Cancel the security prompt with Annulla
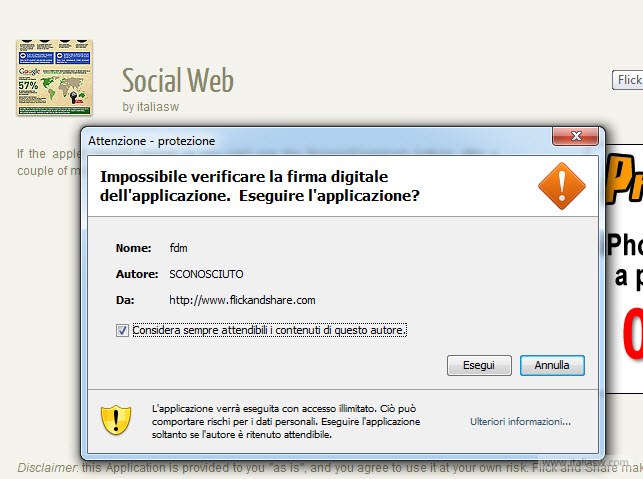Viewport: 643px width, 479px height. point(552,365)
